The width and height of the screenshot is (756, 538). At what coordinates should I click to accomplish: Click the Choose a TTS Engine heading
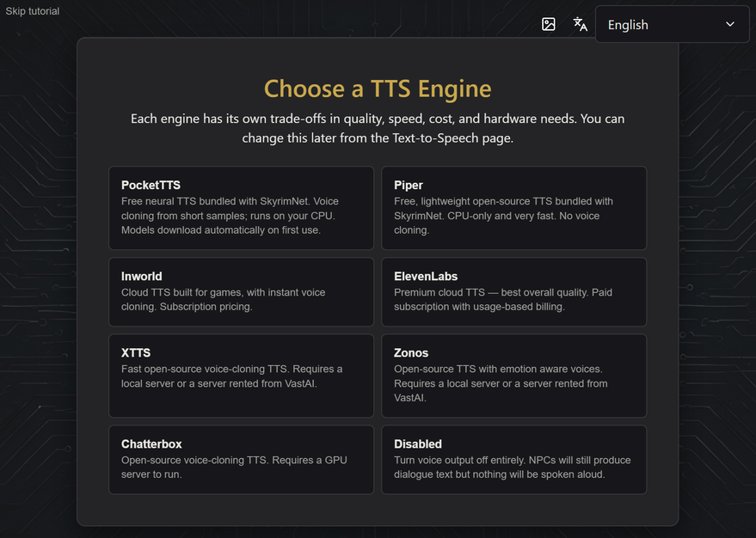coord(378,89)
